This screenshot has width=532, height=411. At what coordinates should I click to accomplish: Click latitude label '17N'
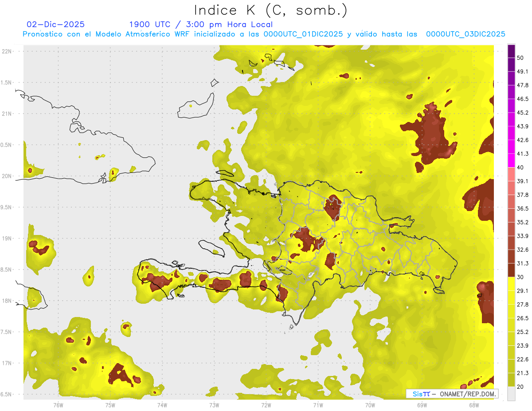pyautogui.click(x=7, y=363)
